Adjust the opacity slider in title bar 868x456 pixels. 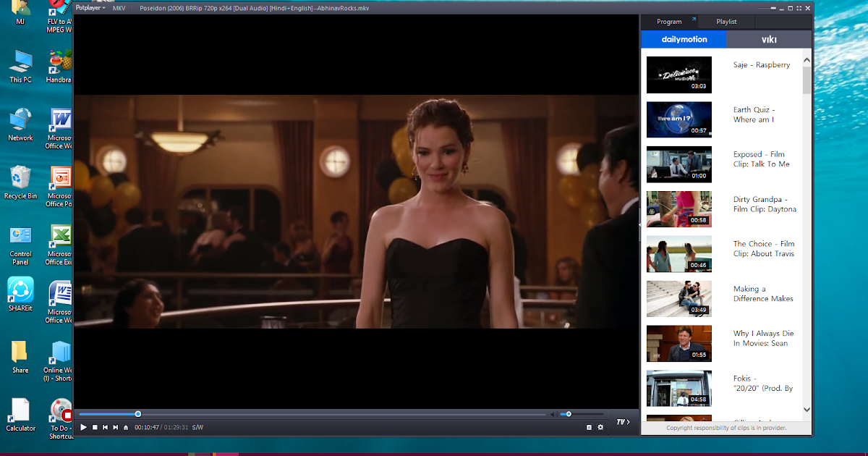click(x=767, y=8)
